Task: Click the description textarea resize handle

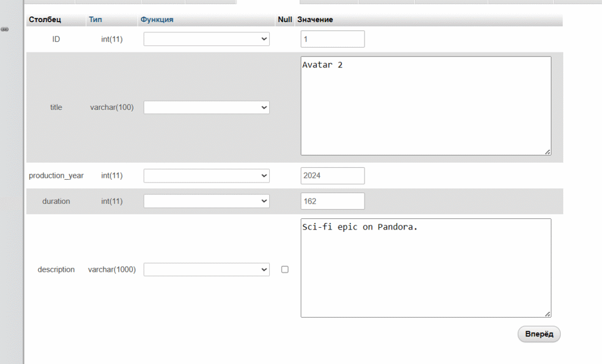Action: tap(547, 314)
